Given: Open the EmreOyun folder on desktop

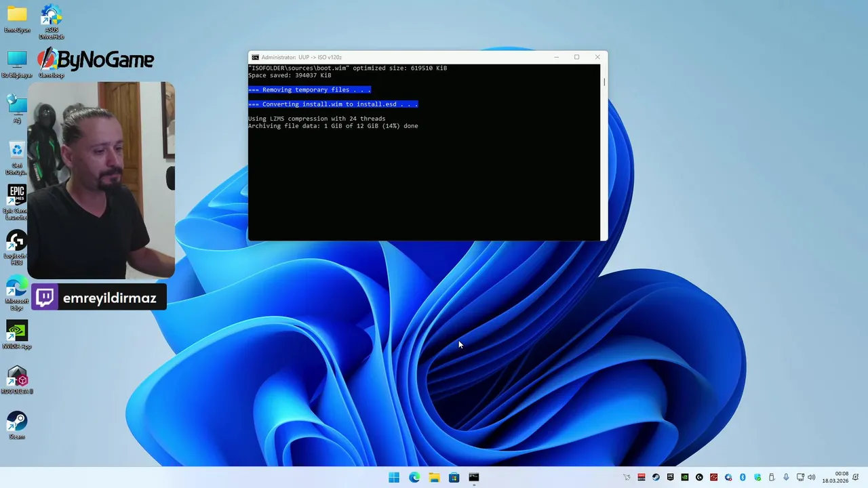Looking at the screenshot, I should pos(17,19).
